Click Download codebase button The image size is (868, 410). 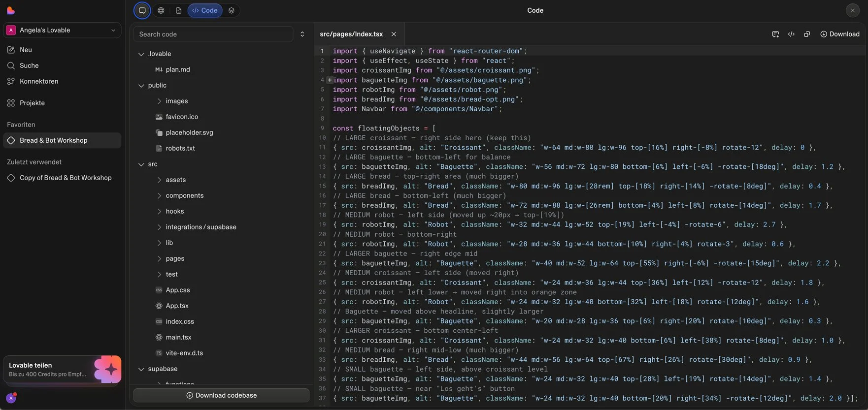(222, 395)
